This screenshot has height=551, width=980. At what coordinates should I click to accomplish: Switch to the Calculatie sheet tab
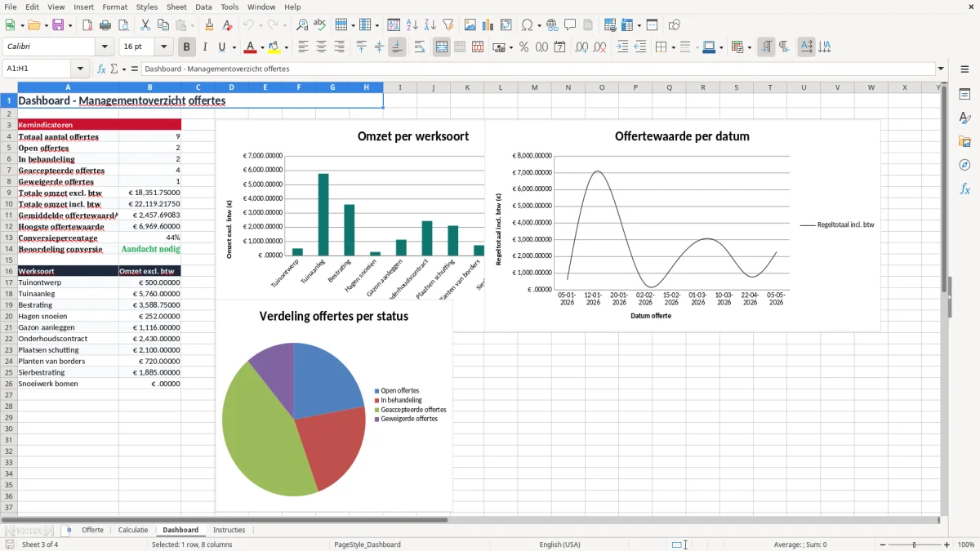tap(133, 530)
